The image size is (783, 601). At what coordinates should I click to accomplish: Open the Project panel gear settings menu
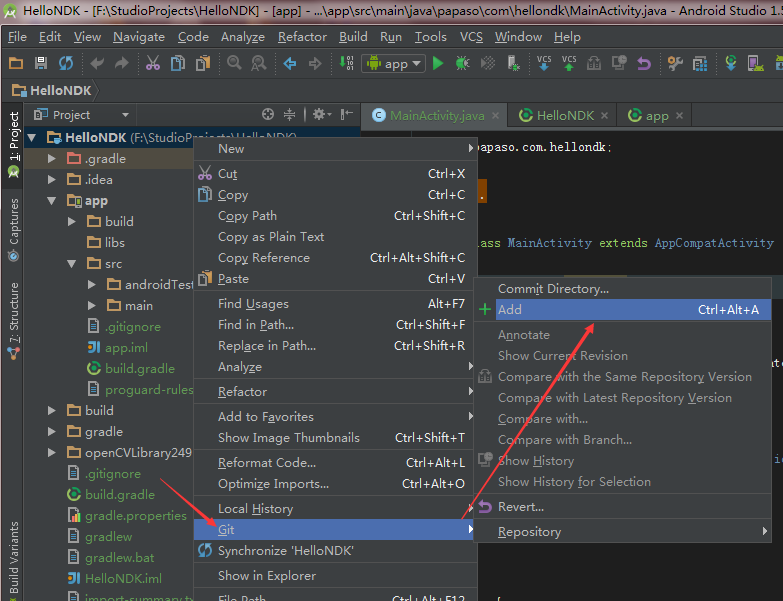pyautogui.click(x=322, y=114)
